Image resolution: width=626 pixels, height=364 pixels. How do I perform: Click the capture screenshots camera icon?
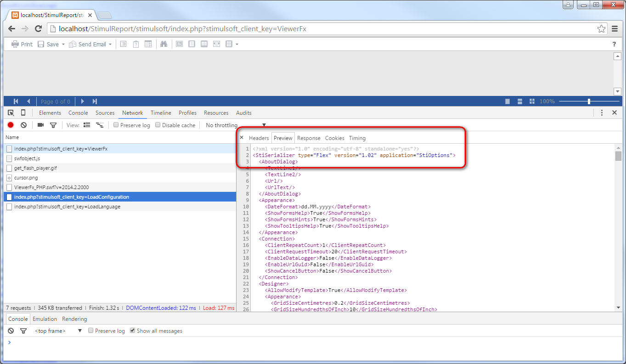click(x=40, y=125)
